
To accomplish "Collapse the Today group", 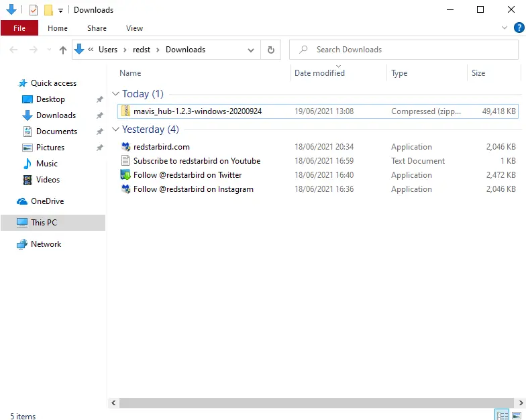I will pos(115,94).
